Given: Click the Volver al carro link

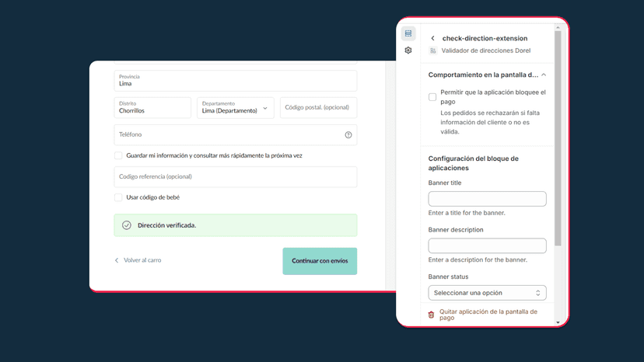Looking at the screenshot, I should [x=142, y=260].
